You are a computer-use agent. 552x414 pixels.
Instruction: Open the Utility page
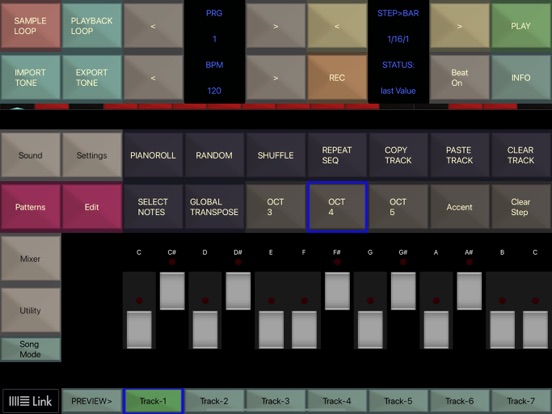click(x=31, y=310)
